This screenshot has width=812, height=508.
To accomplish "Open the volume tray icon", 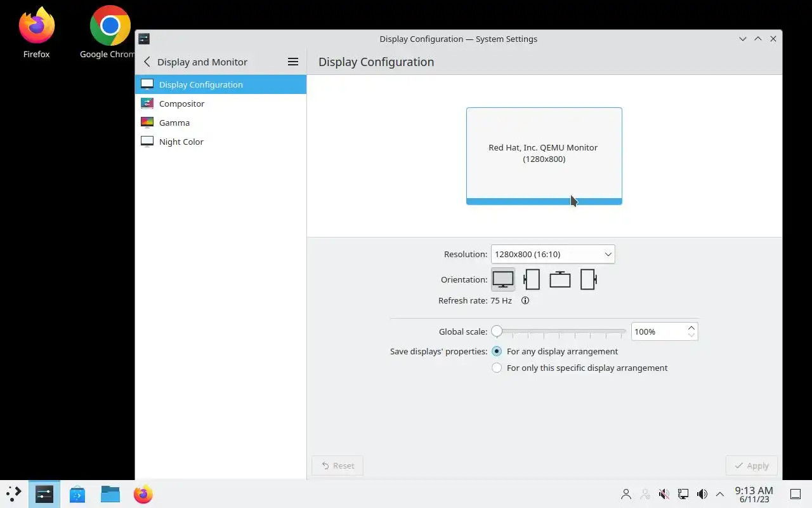I will click(702, 494).
